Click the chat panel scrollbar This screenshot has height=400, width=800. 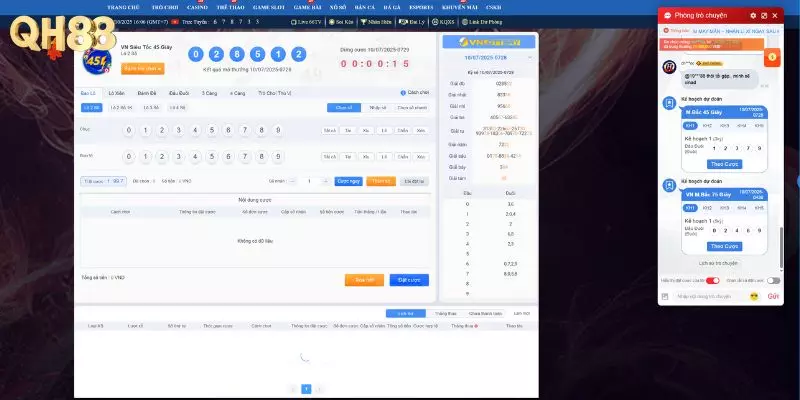tap(783, 240)
